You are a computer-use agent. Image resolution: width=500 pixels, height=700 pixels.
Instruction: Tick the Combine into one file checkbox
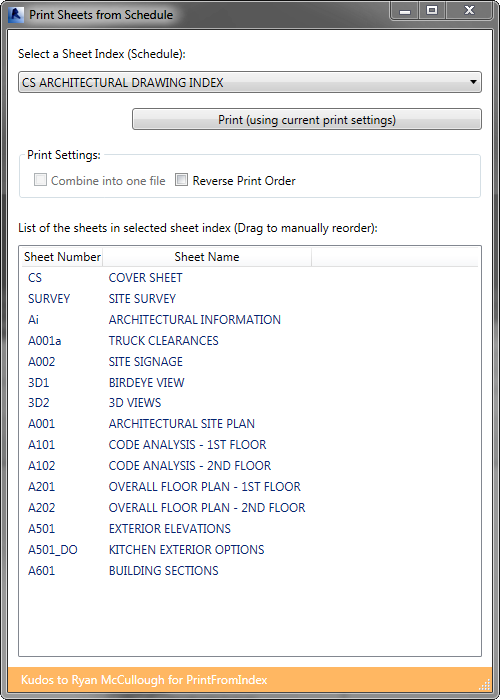[40, 180]
